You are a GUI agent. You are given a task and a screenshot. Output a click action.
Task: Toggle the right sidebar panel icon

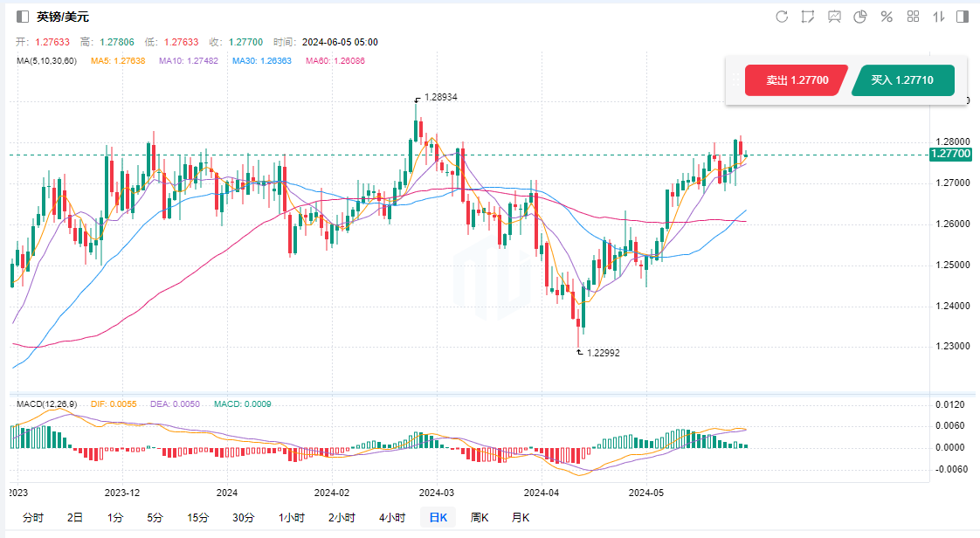pos(963,17)
